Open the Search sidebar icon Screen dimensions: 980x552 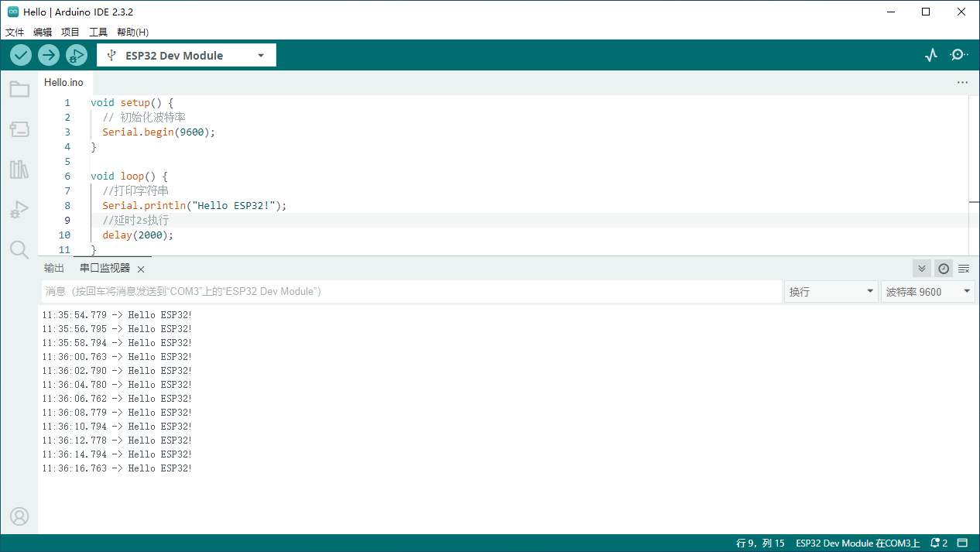pos(19,249)
